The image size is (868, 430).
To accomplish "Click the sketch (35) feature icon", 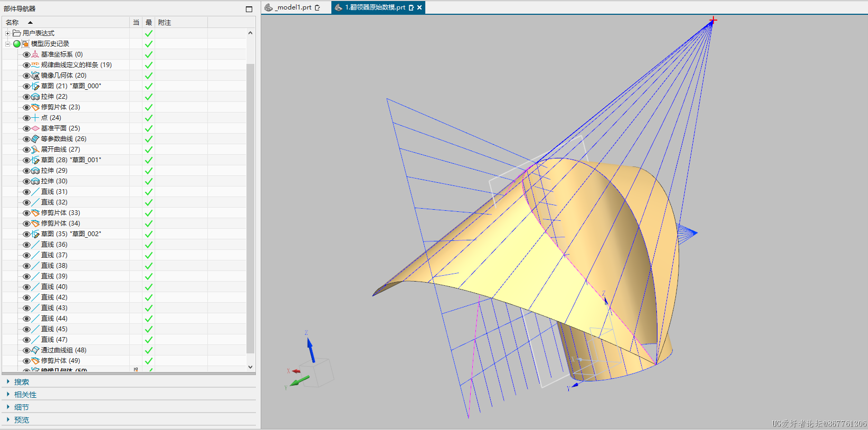I will pos(35,234).
